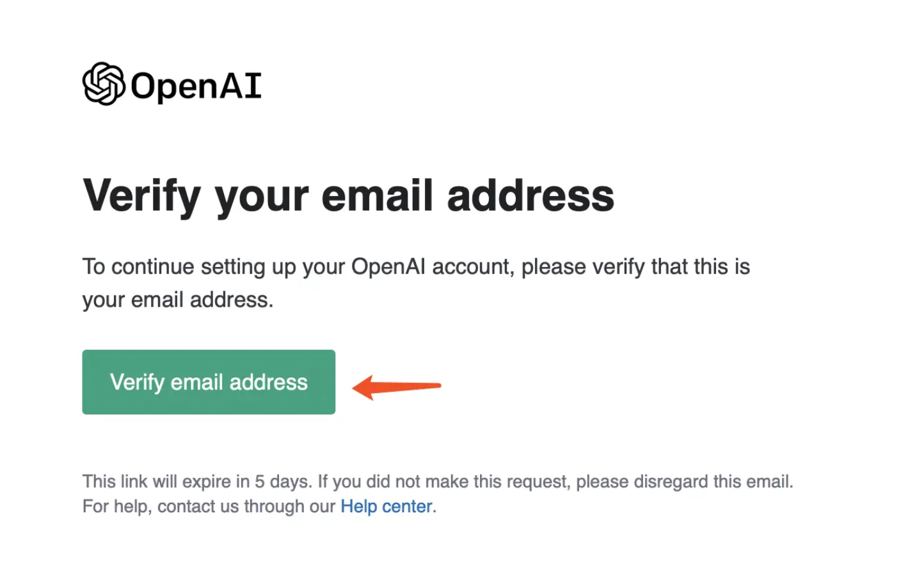
Task: Click the word 'email' in the large heading
Action: tap(377, 195)
